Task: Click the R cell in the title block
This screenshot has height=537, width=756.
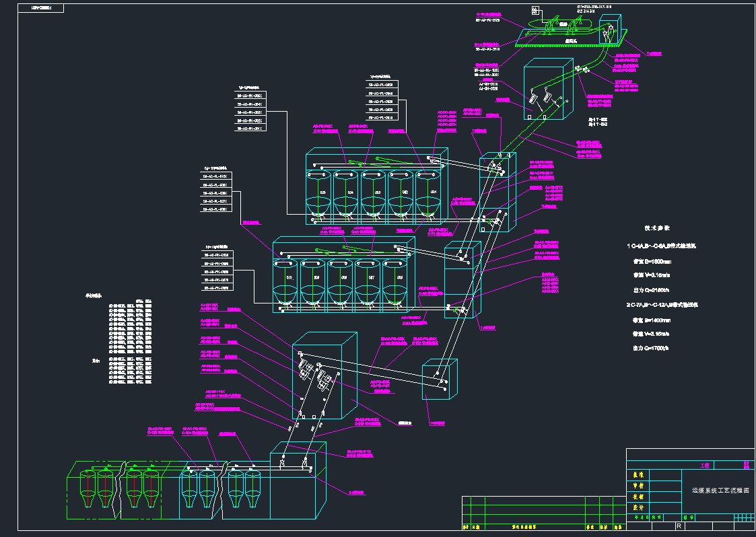Action: (x=679, y=526)
